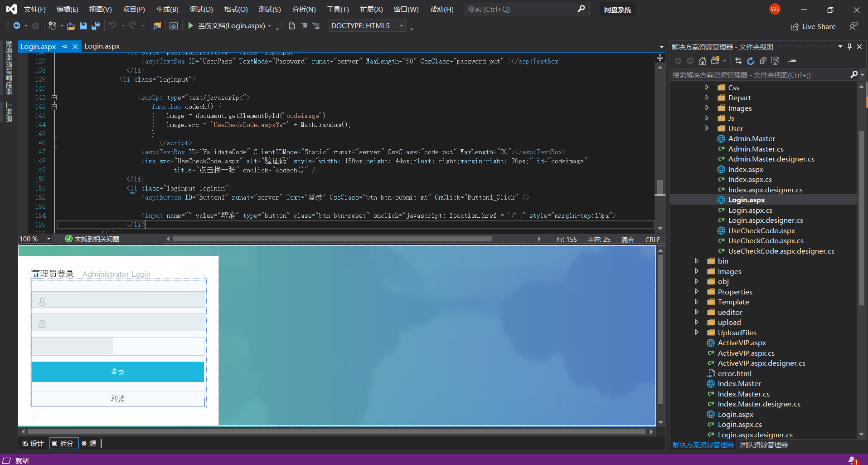868x465 pixels.
Task: Click the sync with active document icon
Action: pyautogui.click(x=738, y=61)
